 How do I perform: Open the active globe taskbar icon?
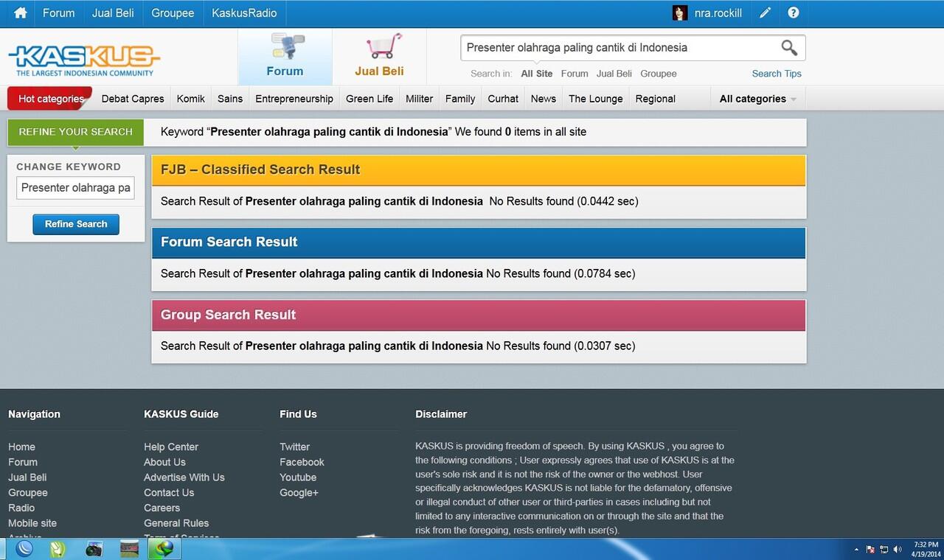pyautogui.click(x=164, y=549)
